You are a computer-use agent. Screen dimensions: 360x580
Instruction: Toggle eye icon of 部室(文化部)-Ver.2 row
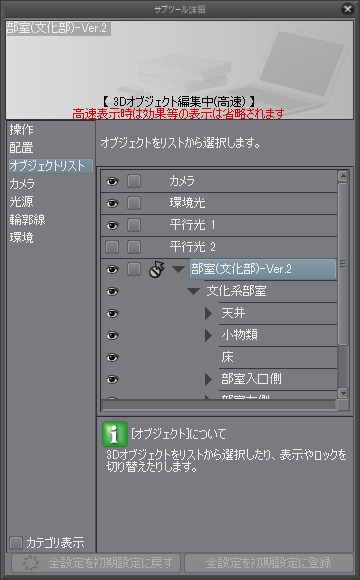coord(112,270)
